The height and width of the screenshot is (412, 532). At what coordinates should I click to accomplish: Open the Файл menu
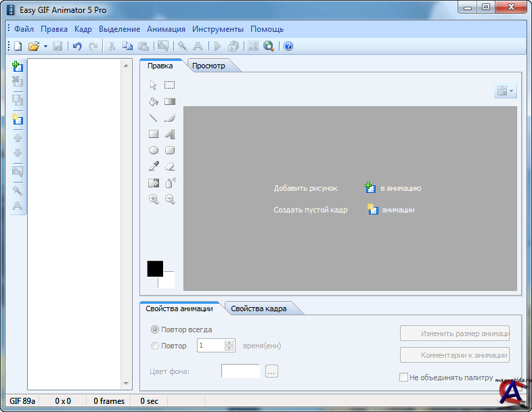click(x=24, y=29)
